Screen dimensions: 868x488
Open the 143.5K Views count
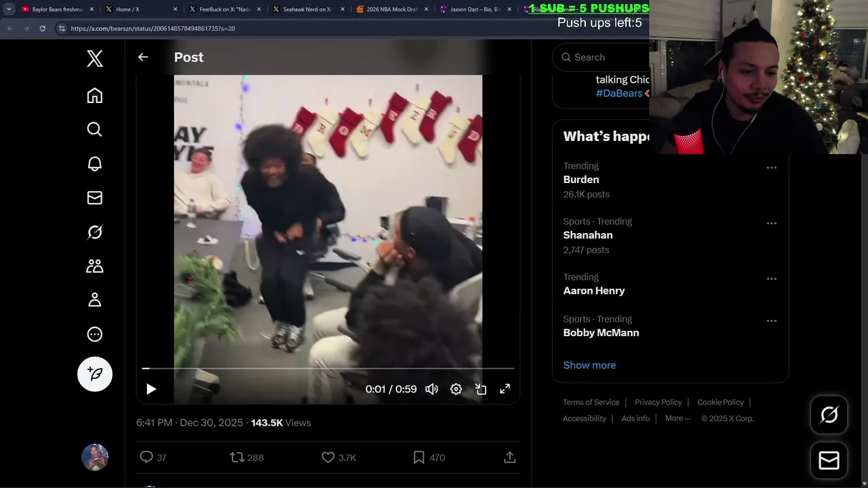tap(281, 422)
